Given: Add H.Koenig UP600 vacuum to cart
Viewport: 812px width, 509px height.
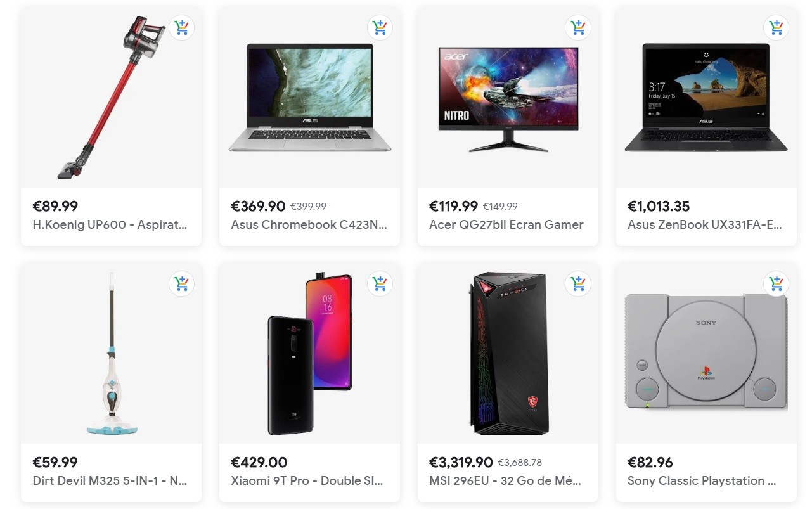Looking at the screenshot, I should (x=182, y=28).
